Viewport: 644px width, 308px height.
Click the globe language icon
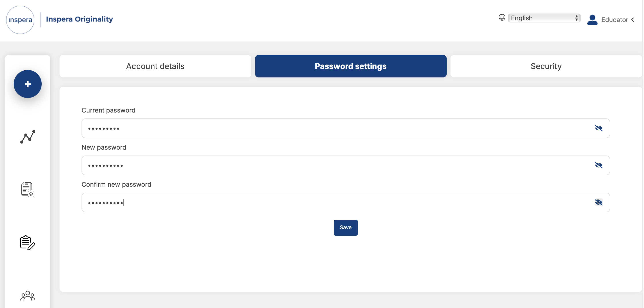pyautogui.click(x=502, y=17)
